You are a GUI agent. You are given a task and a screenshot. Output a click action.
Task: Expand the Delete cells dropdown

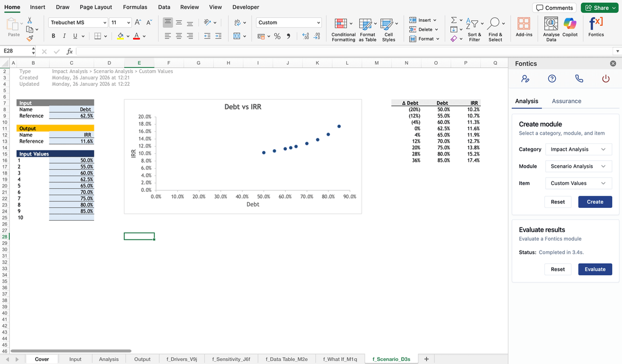[437, 29]
